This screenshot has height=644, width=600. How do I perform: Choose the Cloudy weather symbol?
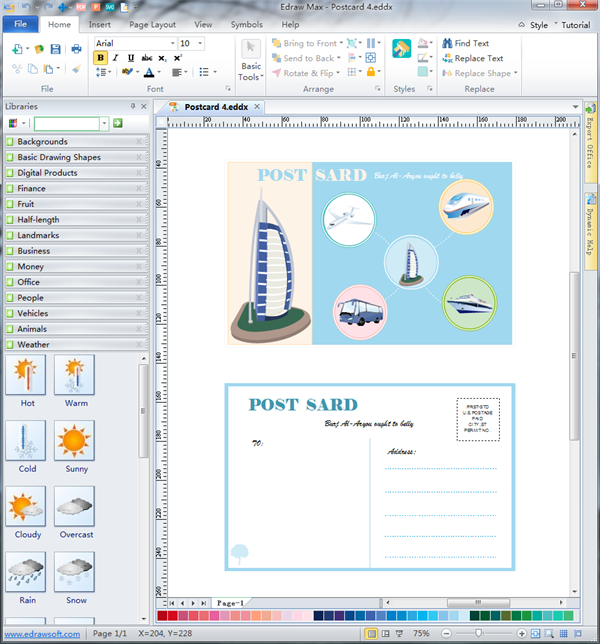(x=27, y=507)
